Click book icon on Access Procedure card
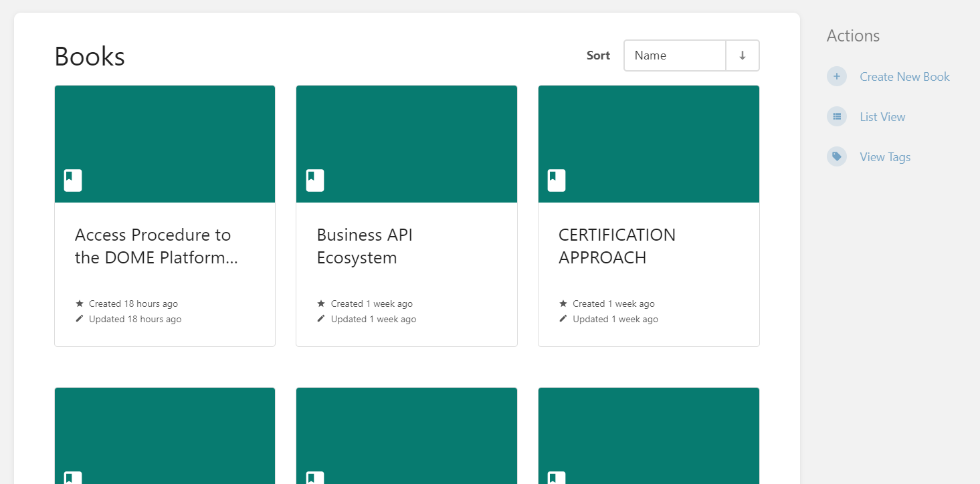Image resolution: width=980 pixels, height=484 pixels. tap(73, 180)
